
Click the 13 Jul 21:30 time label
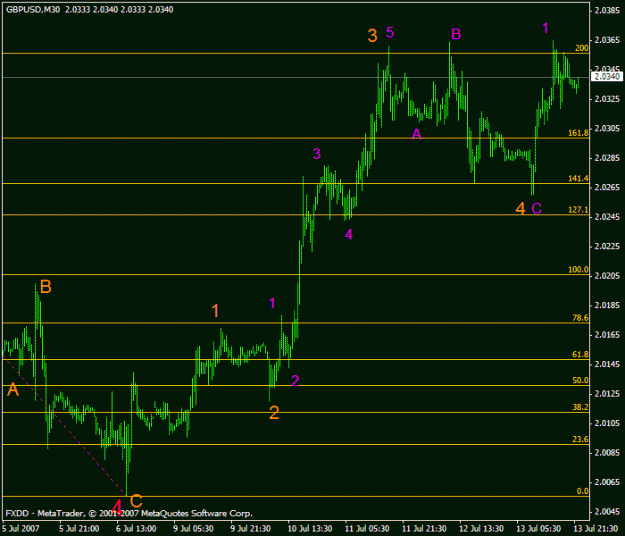click(x=595, y=529)
